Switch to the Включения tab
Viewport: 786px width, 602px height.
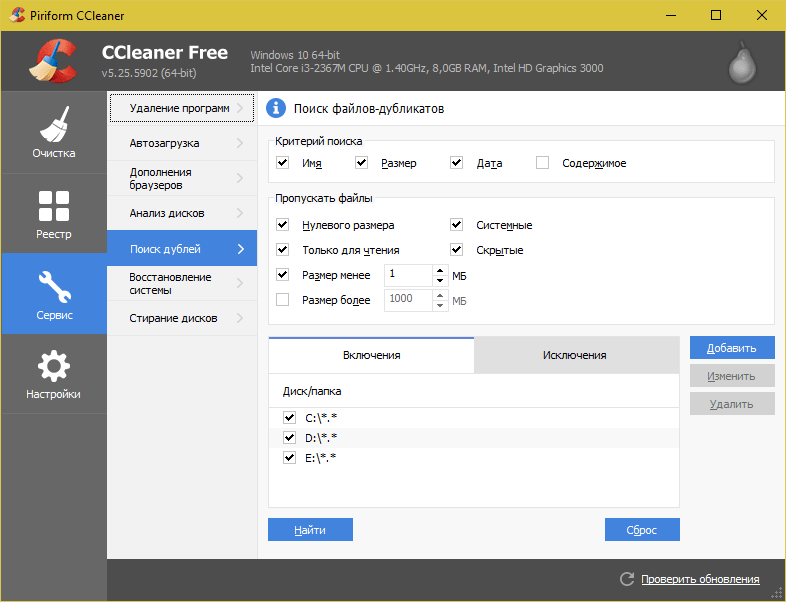pos(371,355)
